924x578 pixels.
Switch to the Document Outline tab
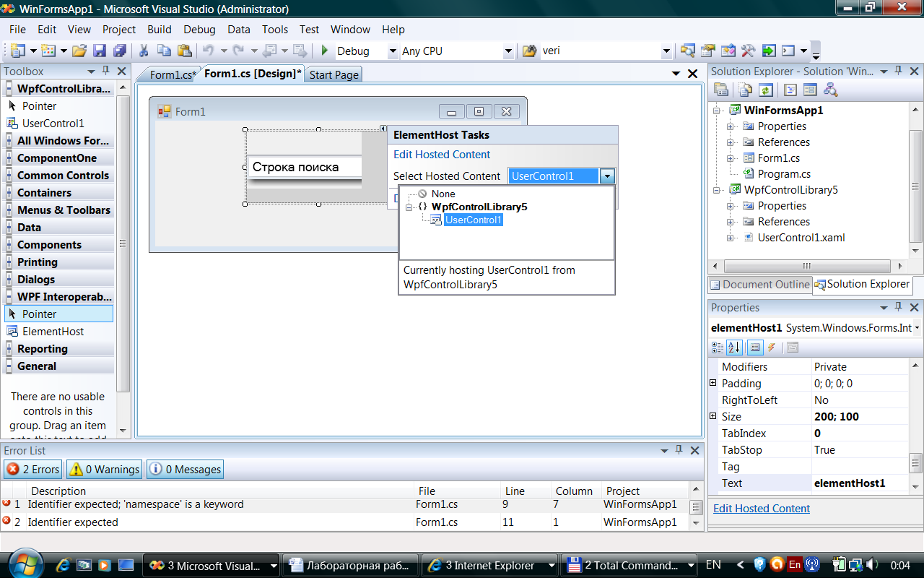point(759,285)
